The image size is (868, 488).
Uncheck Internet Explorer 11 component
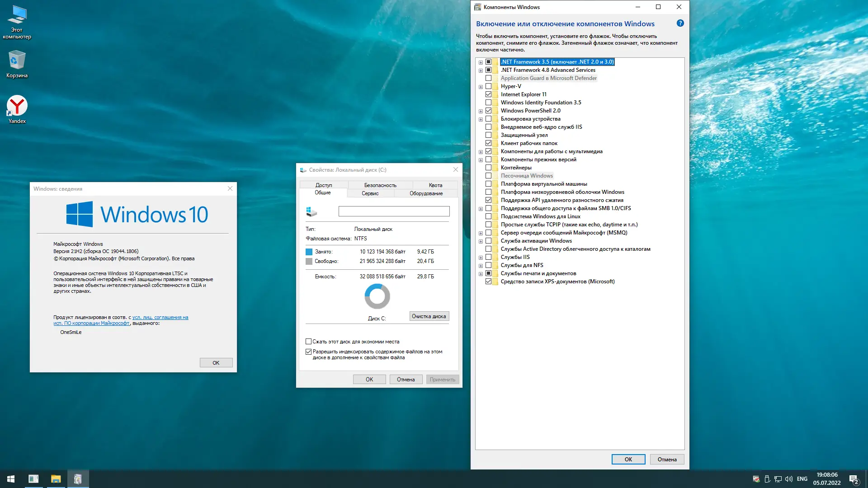coord(488,94)
